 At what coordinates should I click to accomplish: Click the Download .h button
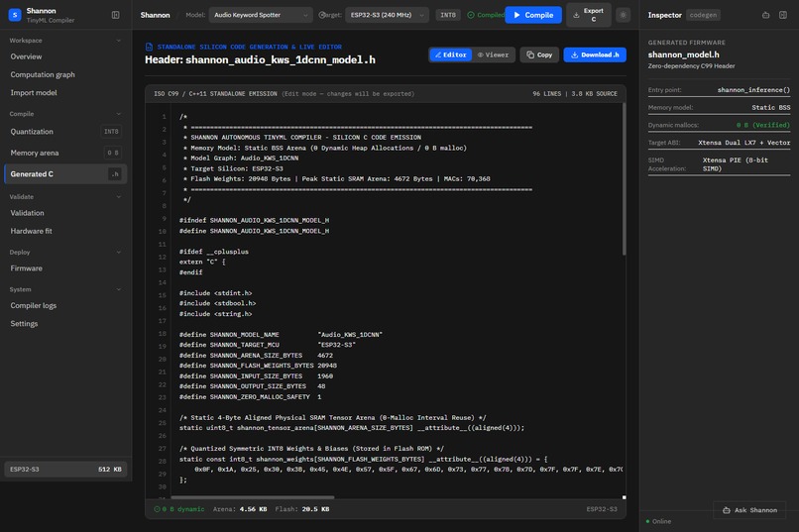[595, 54]
